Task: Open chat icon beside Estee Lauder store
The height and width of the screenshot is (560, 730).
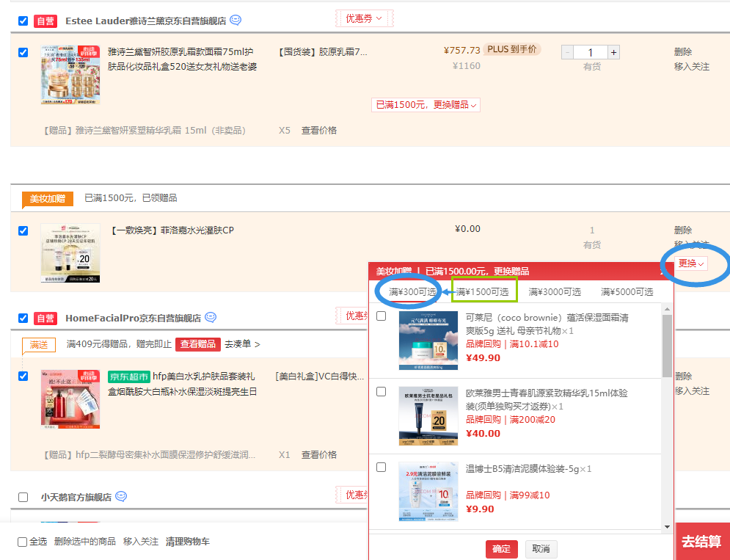Action: pyautogui.click(x=236, y=20)
